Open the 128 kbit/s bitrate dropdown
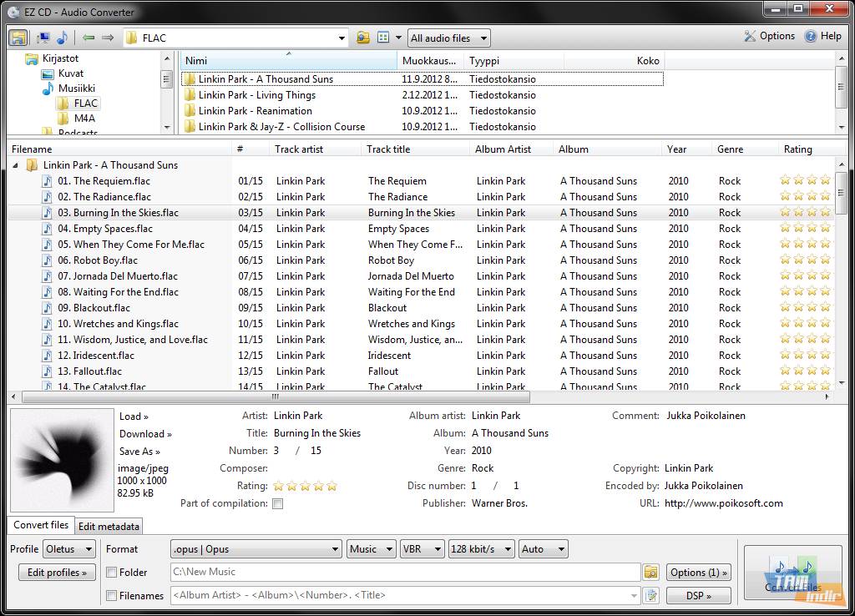 pos(481,548)
